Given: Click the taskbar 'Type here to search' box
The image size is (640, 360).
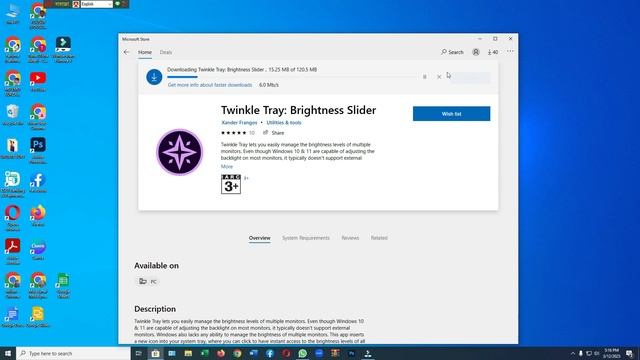Looking at the screenshot, I should [x=73, y=353].
